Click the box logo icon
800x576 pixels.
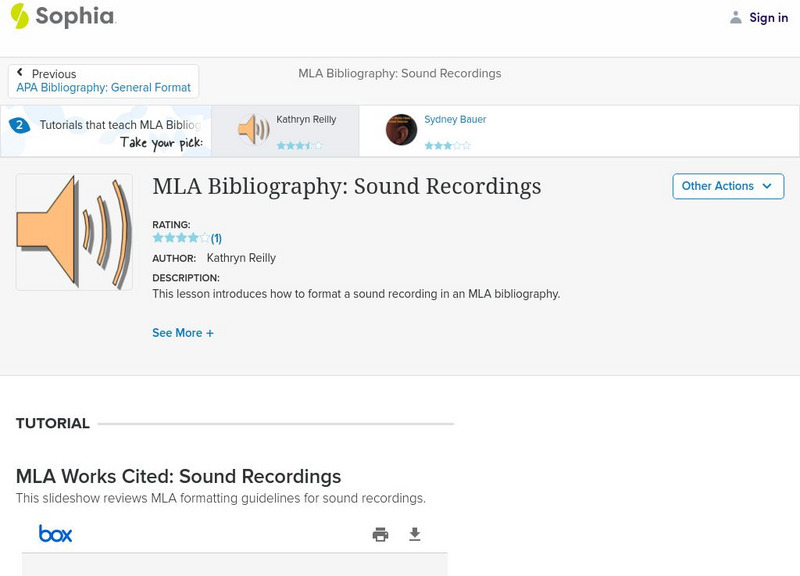tap(56, 534)
